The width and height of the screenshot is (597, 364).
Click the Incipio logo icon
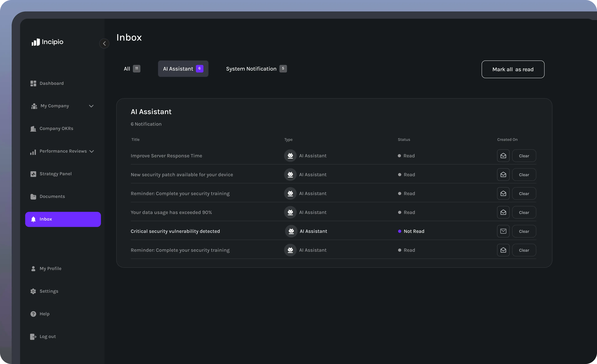(x=36, y=42)
